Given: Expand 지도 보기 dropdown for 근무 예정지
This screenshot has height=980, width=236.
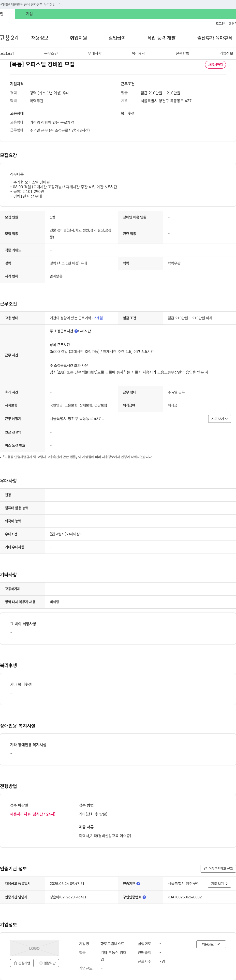Looking at the screenshot, I should (x=220, y=419).
